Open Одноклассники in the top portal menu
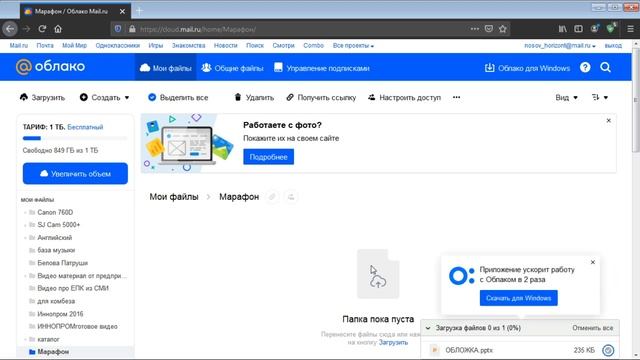This screenshot has height=360, width=640. [x=118, y=46]
